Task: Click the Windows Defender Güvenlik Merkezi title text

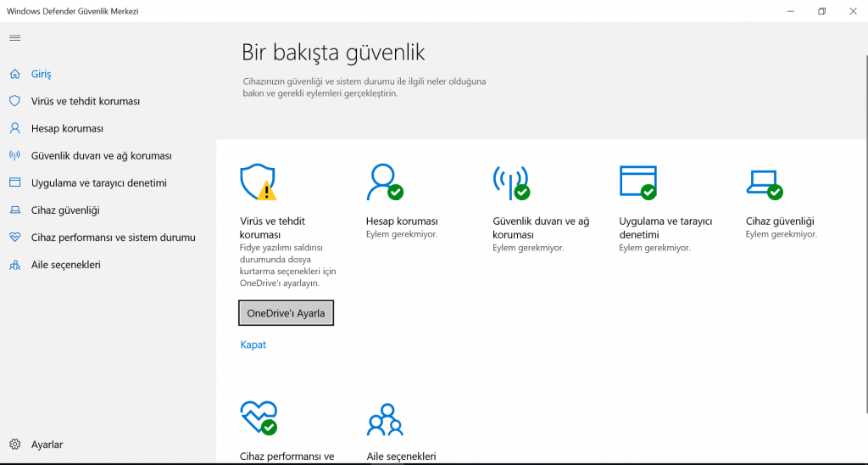Action: 73,11
